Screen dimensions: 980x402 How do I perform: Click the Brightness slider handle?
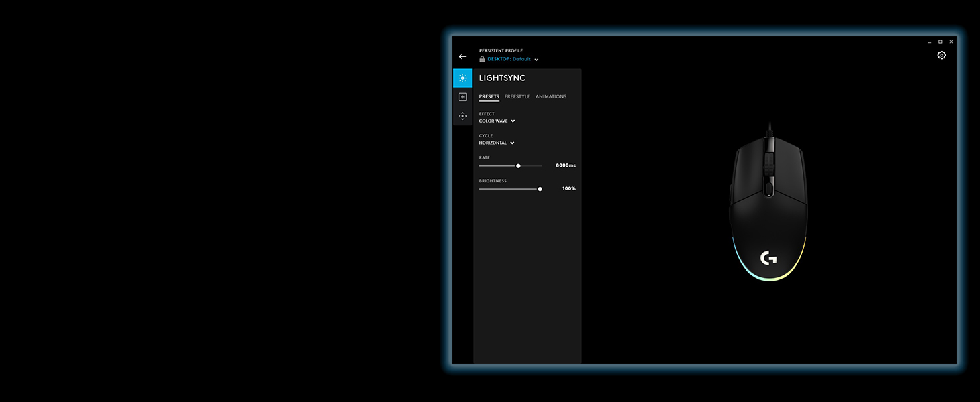click(540, 189)
